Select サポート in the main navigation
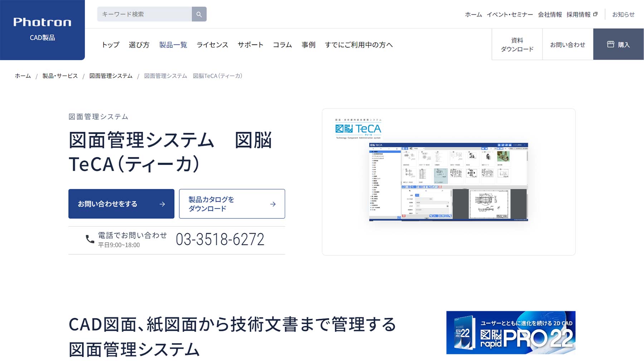Image resolution: width=644 pixels, height=361 pixels. click(x=250, y=45)
